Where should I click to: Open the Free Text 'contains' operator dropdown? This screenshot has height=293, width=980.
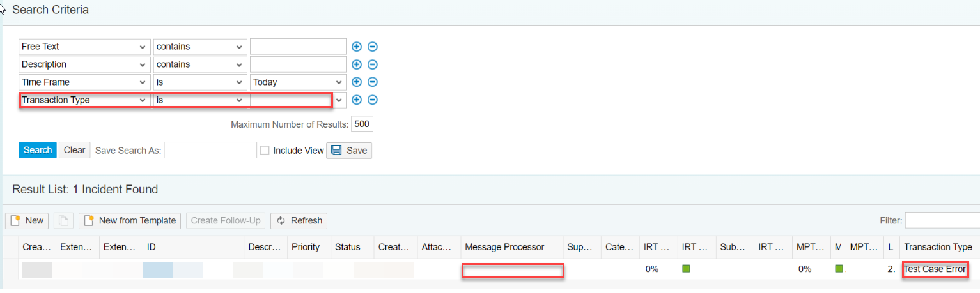pyautogui.click(x=200, y=47)
